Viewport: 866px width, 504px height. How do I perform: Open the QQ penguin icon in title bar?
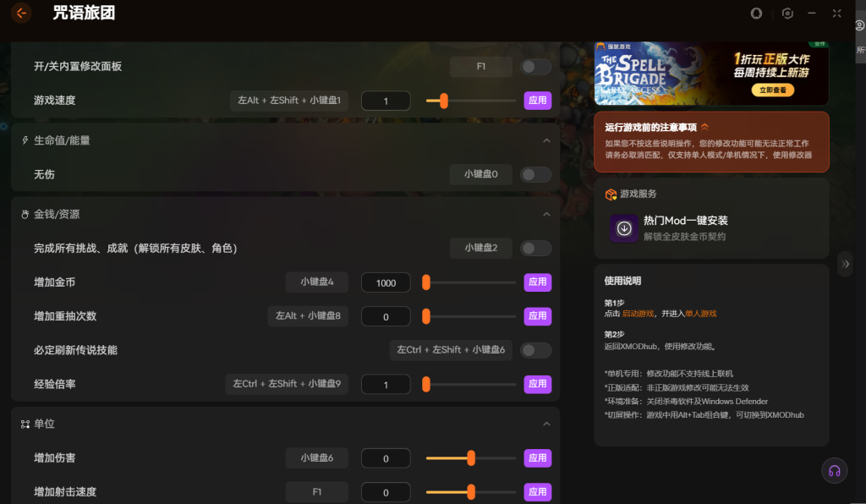click(756, 14)
